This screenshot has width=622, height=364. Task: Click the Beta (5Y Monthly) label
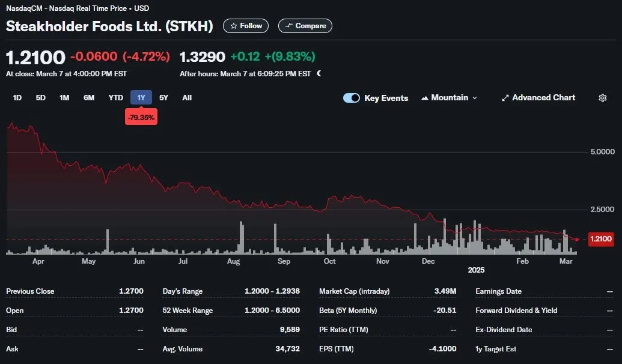[x=348, y=311]
